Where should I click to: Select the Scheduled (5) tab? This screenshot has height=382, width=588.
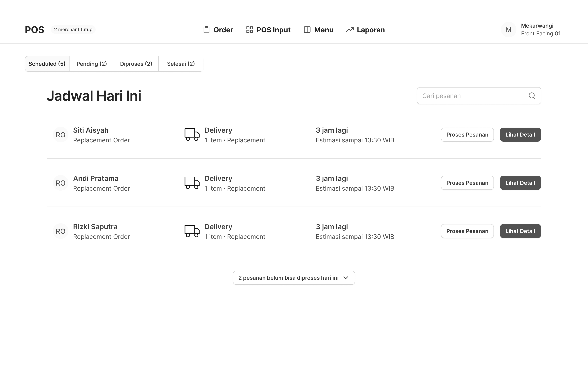click(x=47, y=64)
